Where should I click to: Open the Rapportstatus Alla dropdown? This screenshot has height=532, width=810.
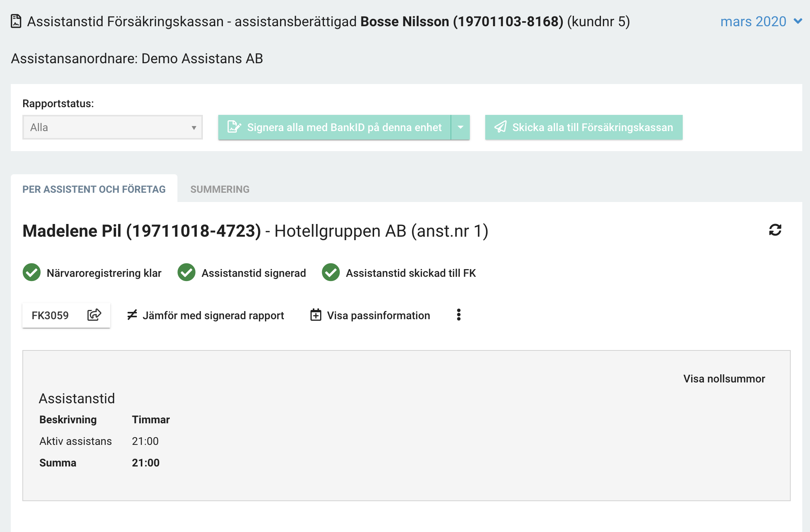point(112,127)
